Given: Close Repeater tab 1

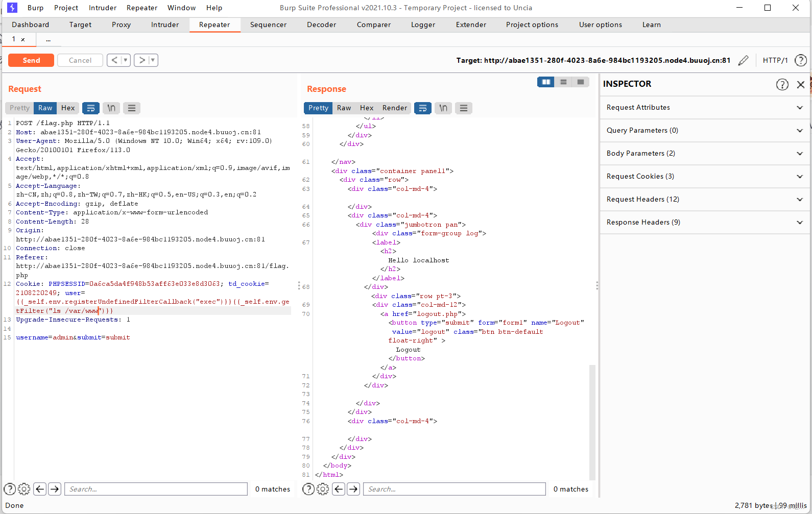Looking at the screenshot, I should [23, 39].
